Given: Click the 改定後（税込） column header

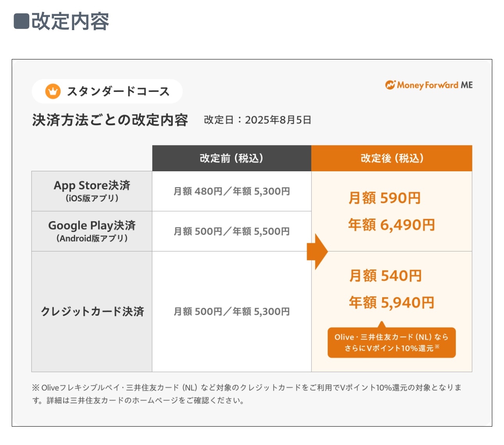Looking at the screenshot, I should tap(392, 158).
